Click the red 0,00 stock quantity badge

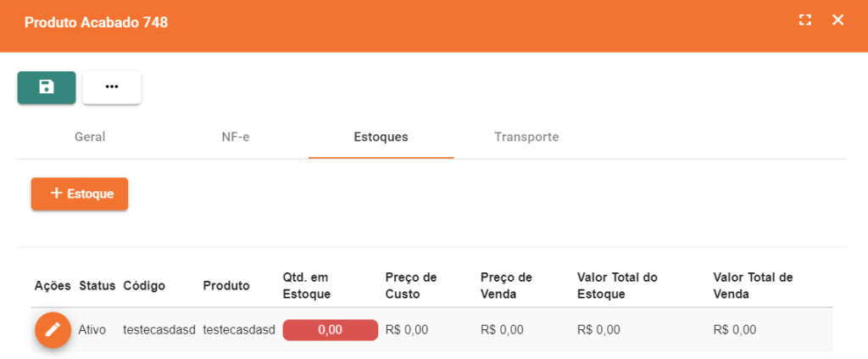330,330
